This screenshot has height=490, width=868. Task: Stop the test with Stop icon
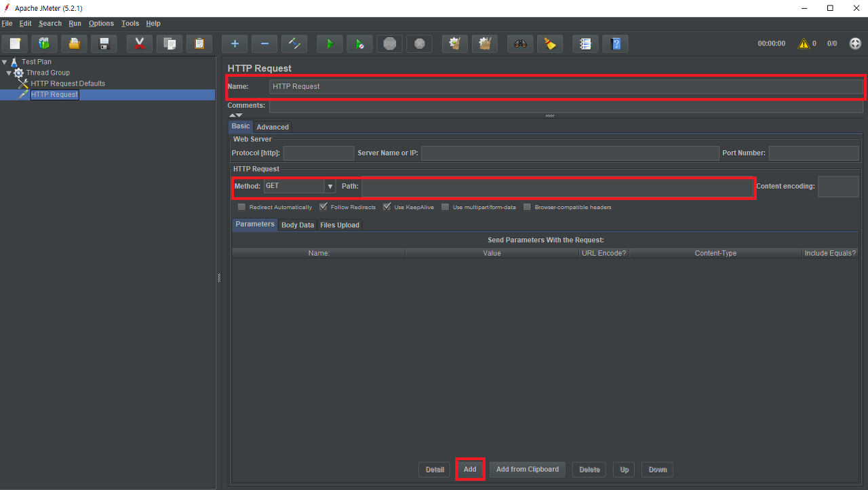(x=389, y=44)
